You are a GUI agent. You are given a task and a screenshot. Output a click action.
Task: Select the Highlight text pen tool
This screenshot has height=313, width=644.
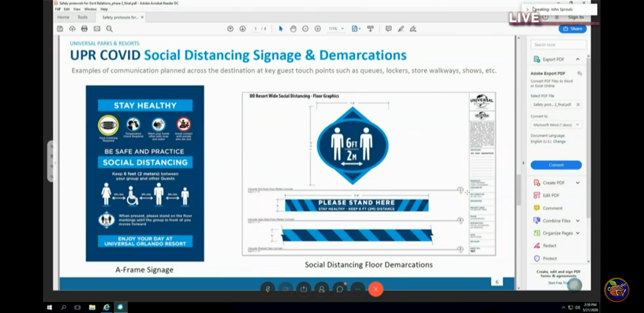click(401, 29)
